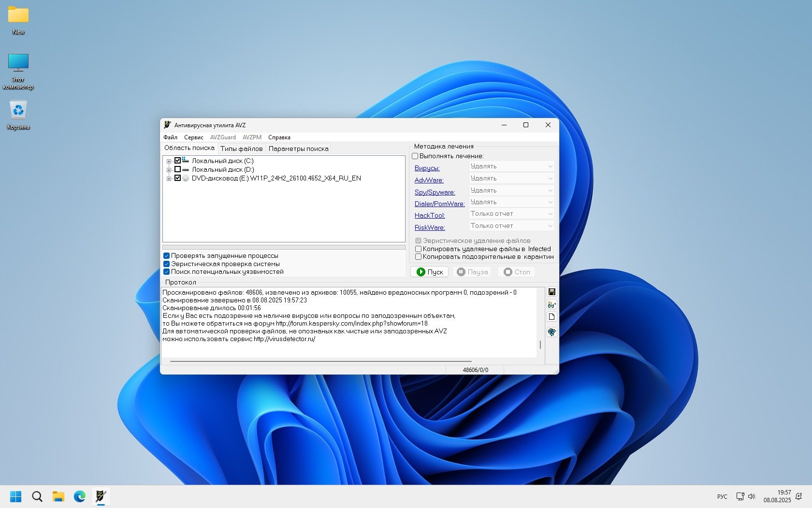This screenshot has width=812, height=508.
Task: Check the Локальный диск (D:) checkbox
Action: click(x=177, y=169)
